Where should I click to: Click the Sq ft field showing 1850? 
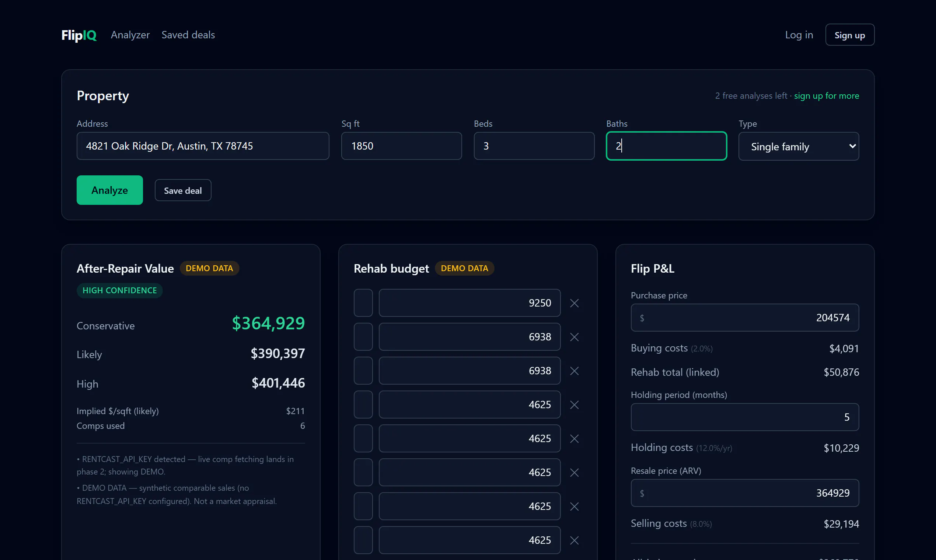coord(401,146)
